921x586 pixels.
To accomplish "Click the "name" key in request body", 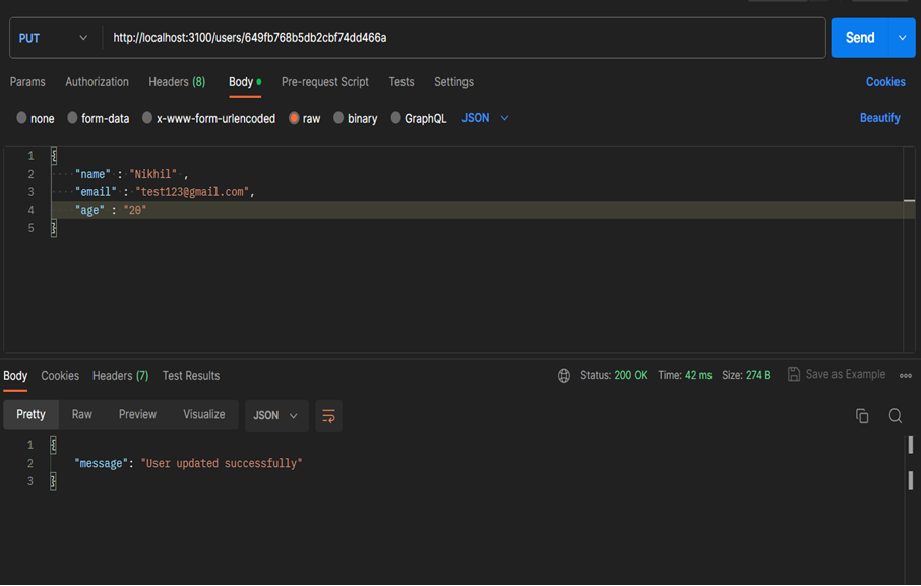I will [x=93, y=174].
